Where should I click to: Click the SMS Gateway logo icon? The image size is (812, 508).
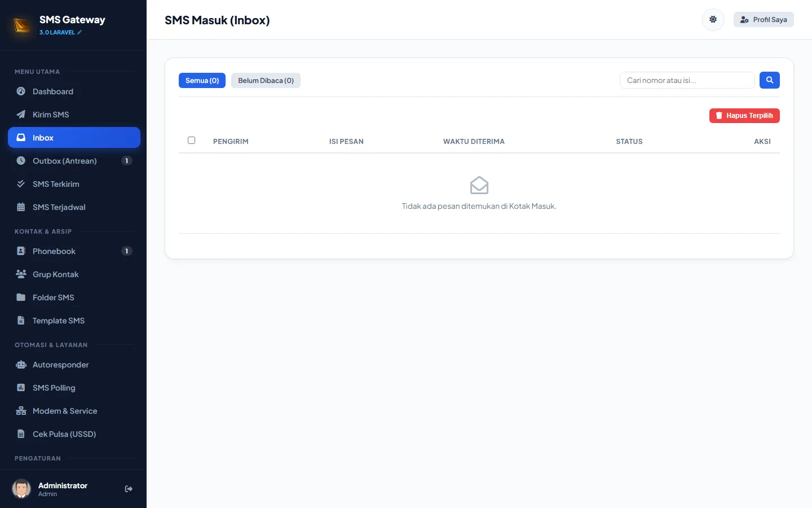pyautogui.click(x=22, y=25)
